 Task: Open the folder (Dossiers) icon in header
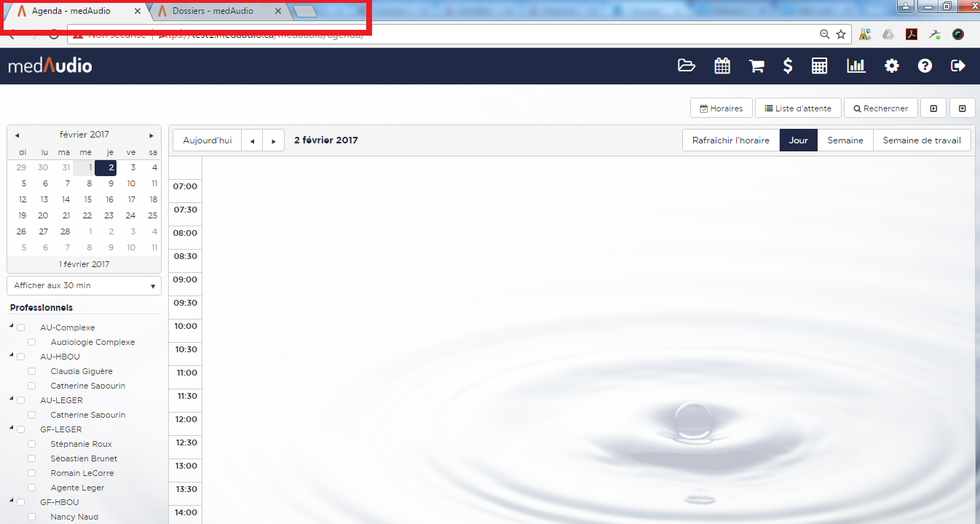coord(686,65)
